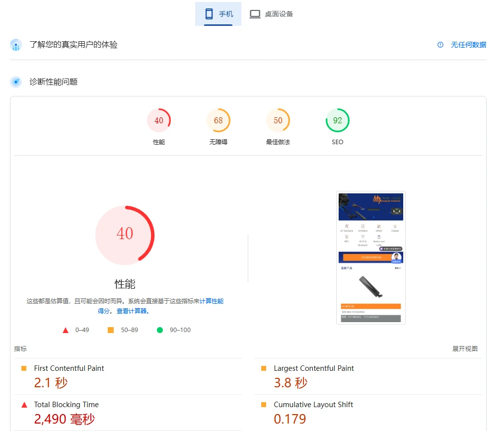The width and height of the screenshot is (504, 431).
Task: Click the 无任何数据 info icon
Action: (x=440, y=45)
